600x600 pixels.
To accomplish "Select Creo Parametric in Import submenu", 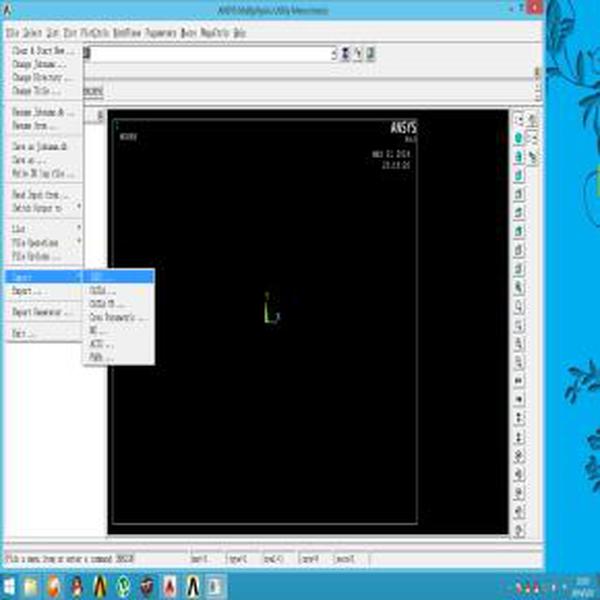I will click(x=119, y=317).
